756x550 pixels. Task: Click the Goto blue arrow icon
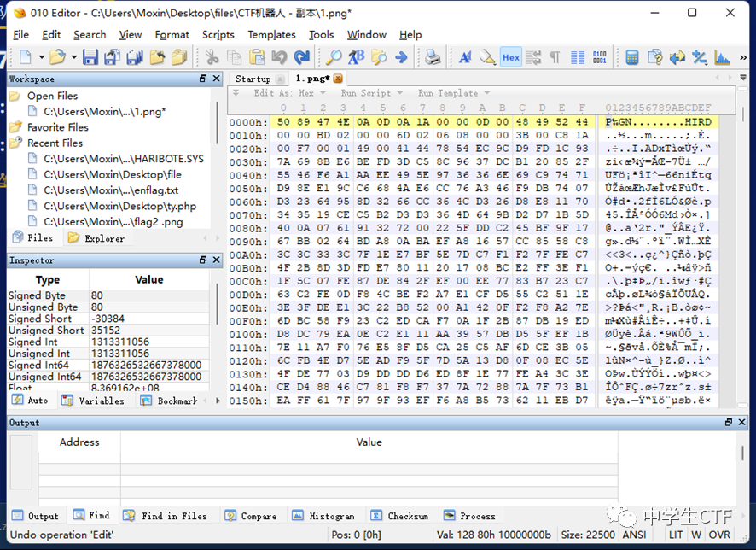pos(401,57)
